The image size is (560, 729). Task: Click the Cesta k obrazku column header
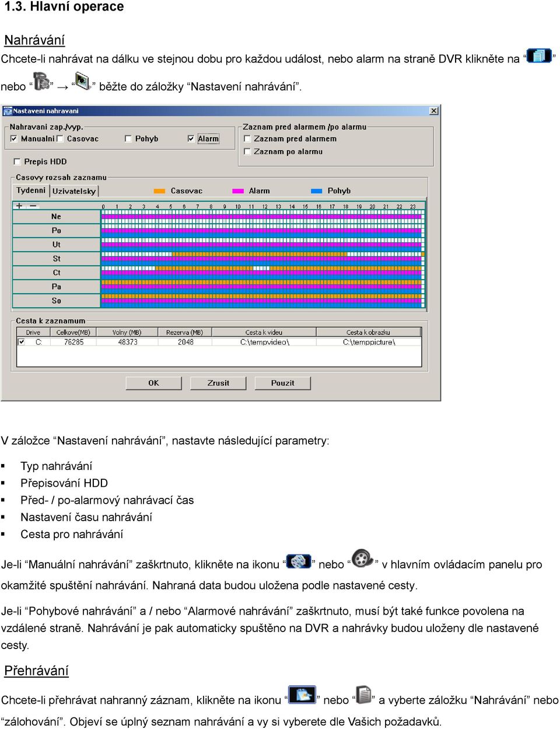(x=369, y=332)
